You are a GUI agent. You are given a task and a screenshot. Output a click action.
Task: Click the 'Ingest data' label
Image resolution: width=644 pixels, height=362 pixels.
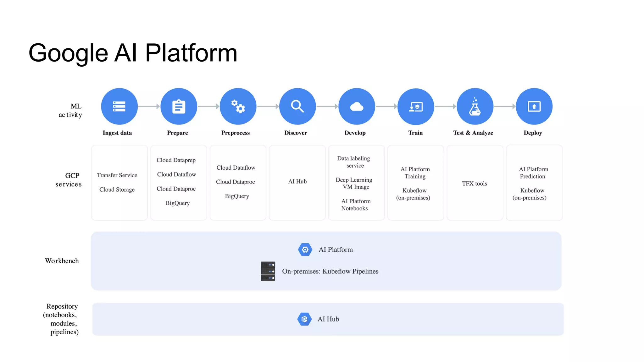tap(117, 133)
